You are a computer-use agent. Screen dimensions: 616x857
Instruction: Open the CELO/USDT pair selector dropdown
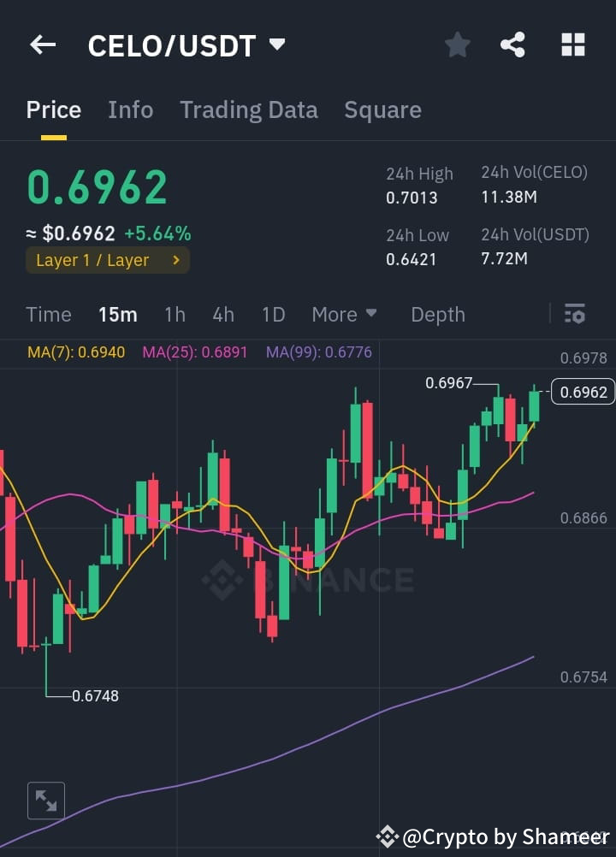[x=275, y=44]
